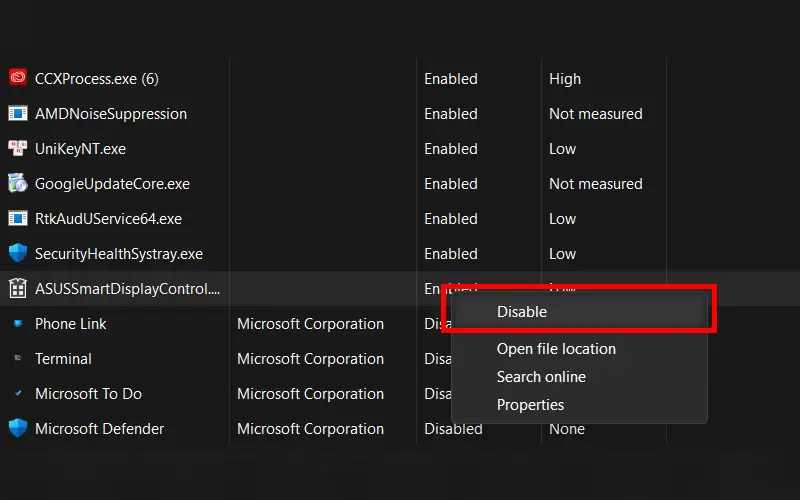Select Disable in the context menu

click(x=579, y=312)
